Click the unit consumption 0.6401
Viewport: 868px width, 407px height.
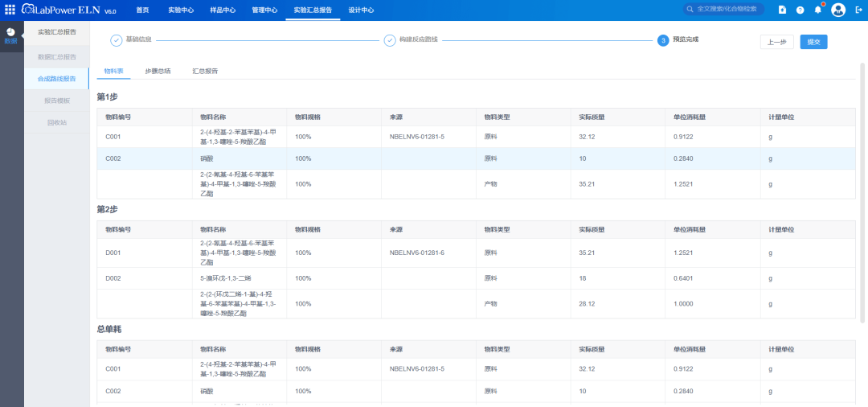pos(682,278)
